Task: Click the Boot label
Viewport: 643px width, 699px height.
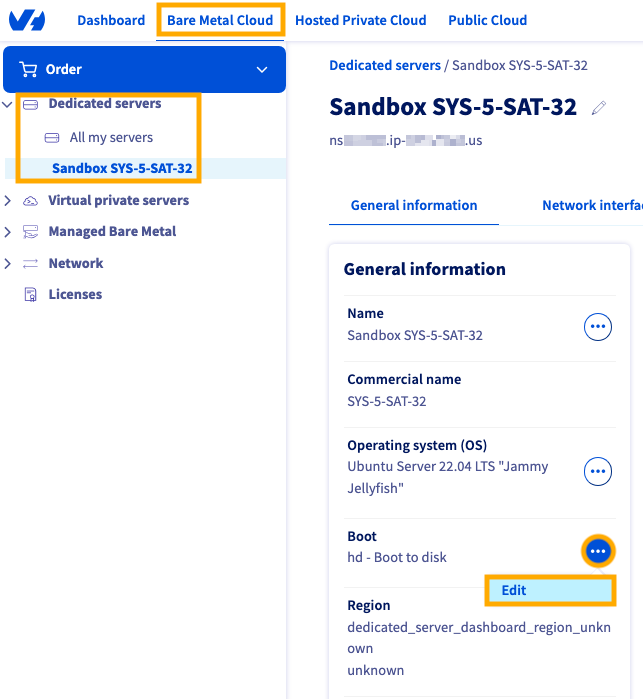Action: point(362,536)
